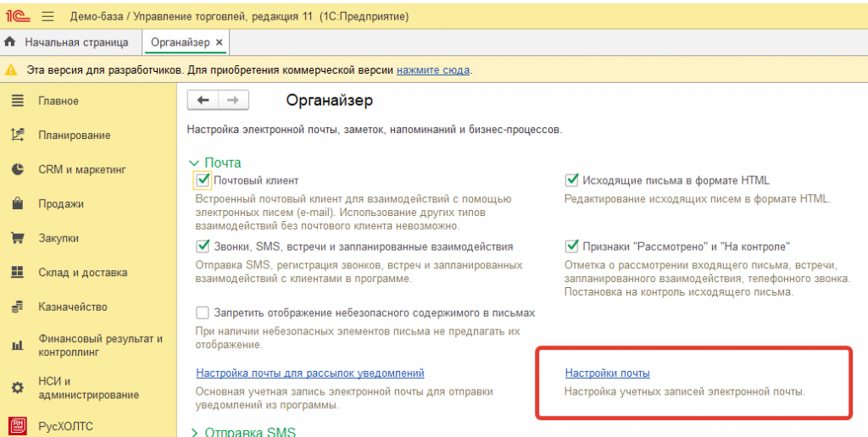Open the РусХОЛТС section
The height and width of the screenshot is (437, 868).
(x=65, y=427)
